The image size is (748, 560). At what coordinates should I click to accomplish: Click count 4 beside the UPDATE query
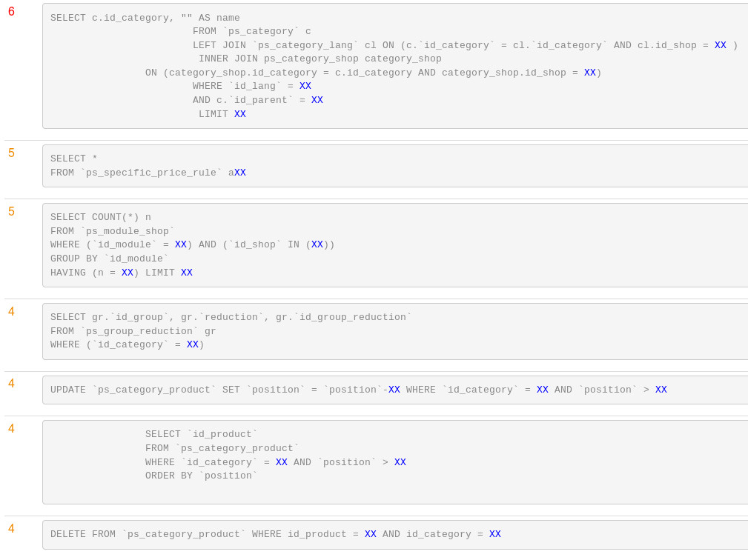click(x=11, y=384)
